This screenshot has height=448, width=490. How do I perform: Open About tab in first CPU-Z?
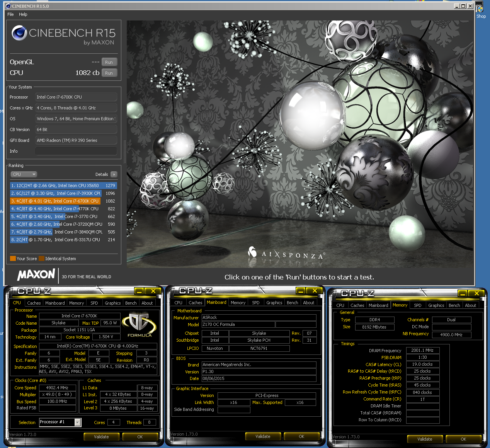[x=147, y=303]
